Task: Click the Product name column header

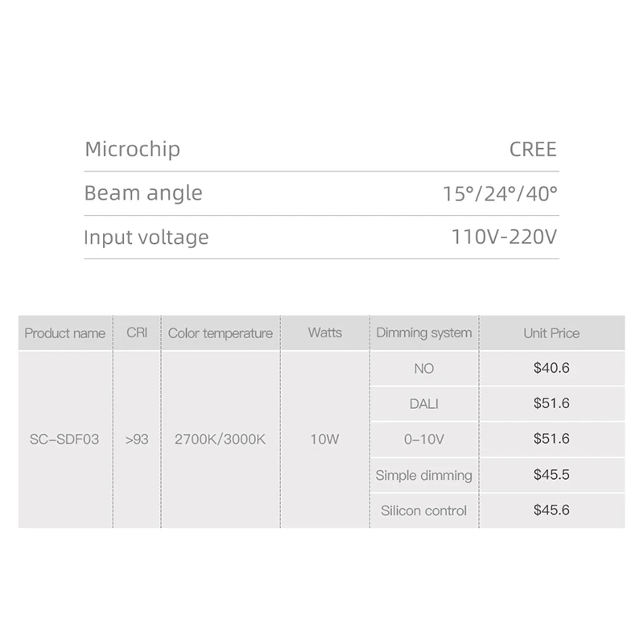Action: (x=65, y=333)
